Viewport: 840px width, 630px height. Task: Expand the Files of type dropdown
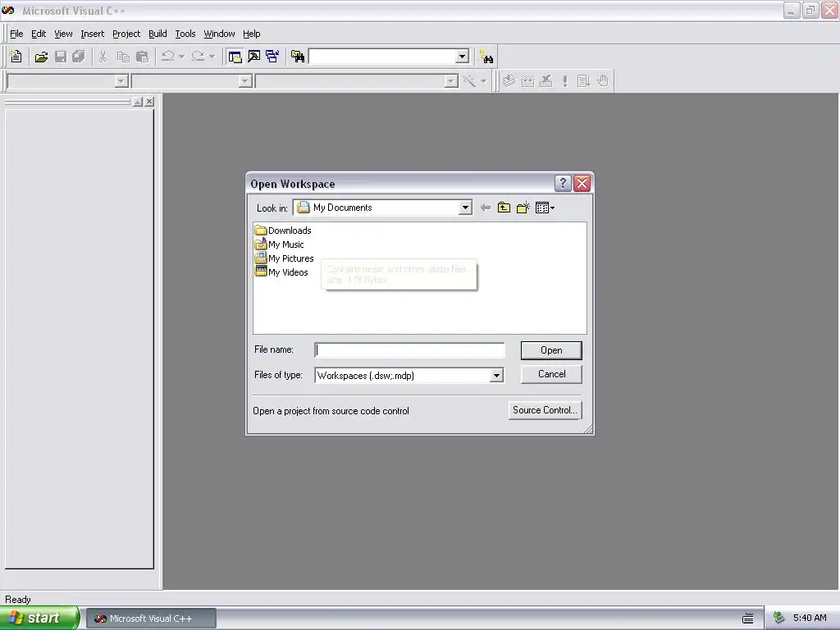[496, 376]
